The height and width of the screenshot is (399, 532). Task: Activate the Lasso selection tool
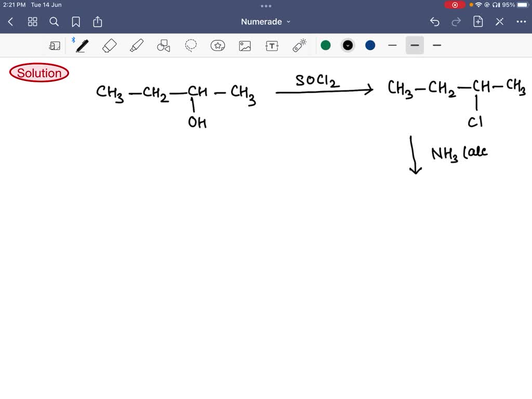[x=191, y=45]
